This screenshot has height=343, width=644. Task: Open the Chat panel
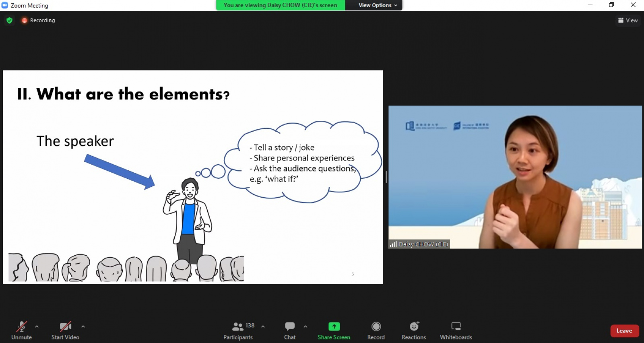pyautogui.click(x=290, y=330)
